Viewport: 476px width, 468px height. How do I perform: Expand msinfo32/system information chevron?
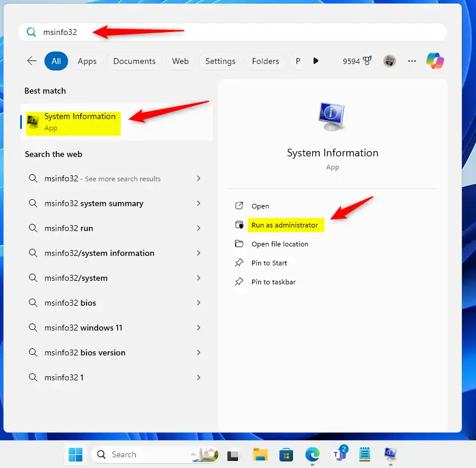(198, 253)
